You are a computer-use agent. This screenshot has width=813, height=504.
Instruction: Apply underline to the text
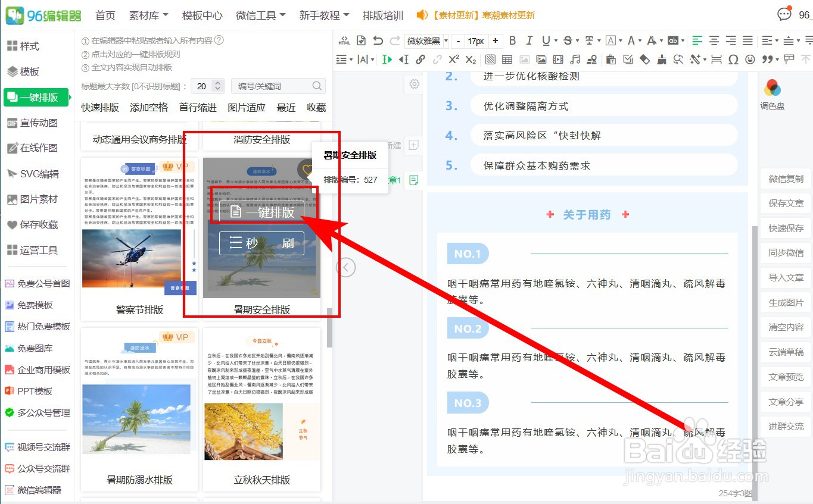point(546,40)
